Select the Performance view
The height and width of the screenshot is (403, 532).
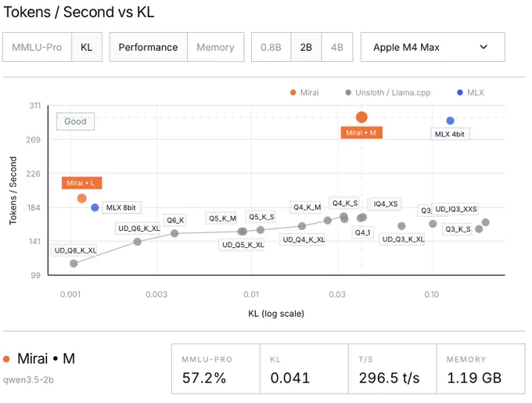pyautogui.click(x=149, y=47)
